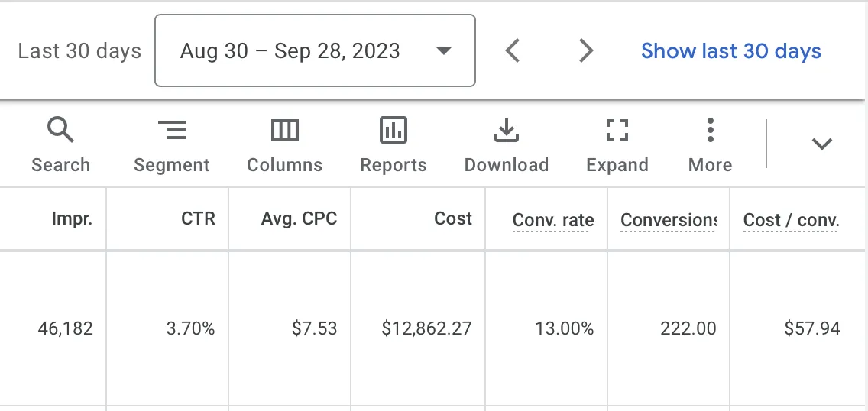
Task: Sort by Cost column header
Action: 453,218
